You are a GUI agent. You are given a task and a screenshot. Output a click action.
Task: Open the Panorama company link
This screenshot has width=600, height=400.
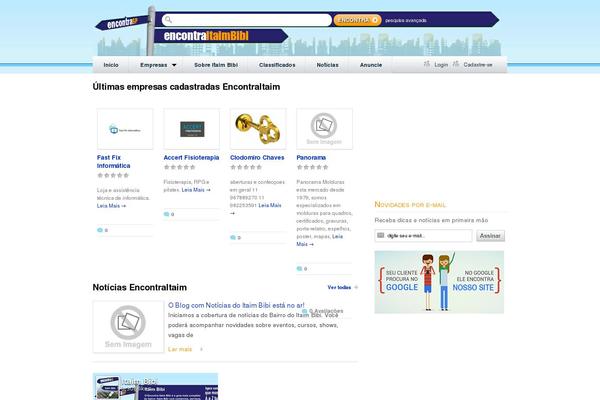pos(311,157)
